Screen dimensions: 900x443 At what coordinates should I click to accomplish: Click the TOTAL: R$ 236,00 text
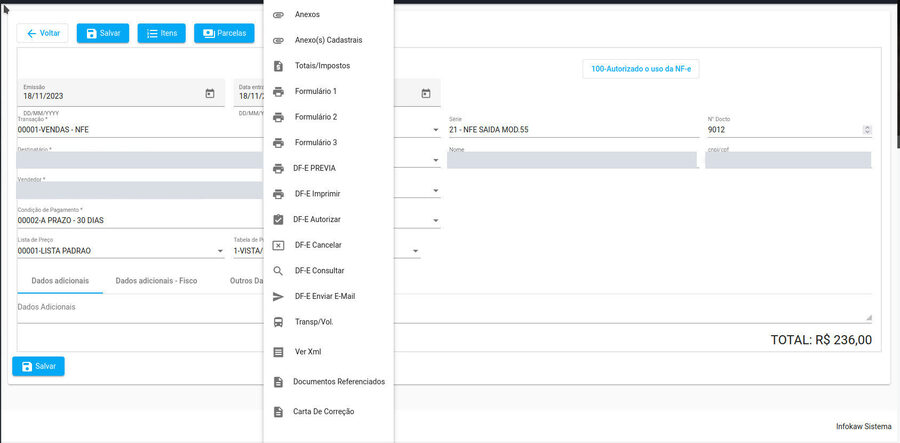pyautogui.click(x=821, y=340)
